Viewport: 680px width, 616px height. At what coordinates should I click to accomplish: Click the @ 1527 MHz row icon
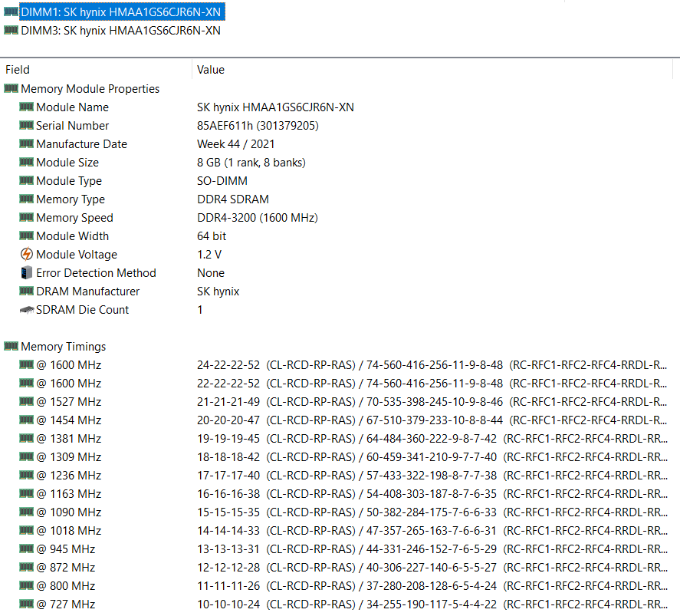[27, 401]
